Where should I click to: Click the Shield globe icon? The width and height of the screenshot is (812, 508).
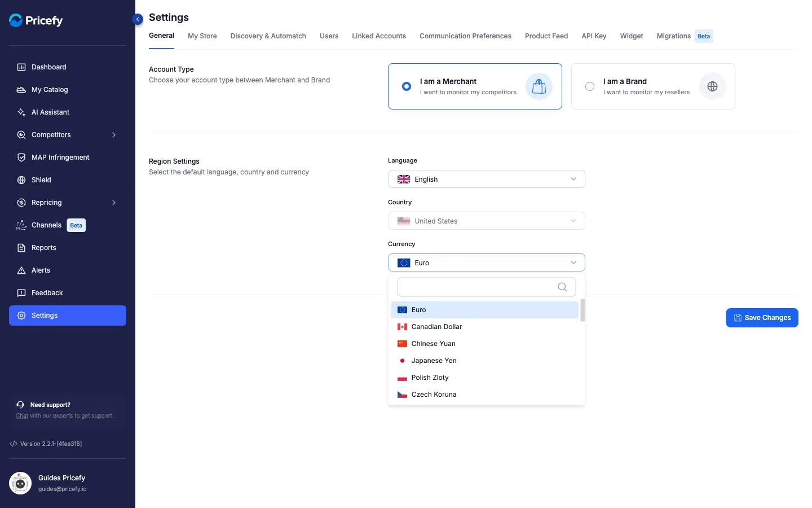(x=21, y=180)
